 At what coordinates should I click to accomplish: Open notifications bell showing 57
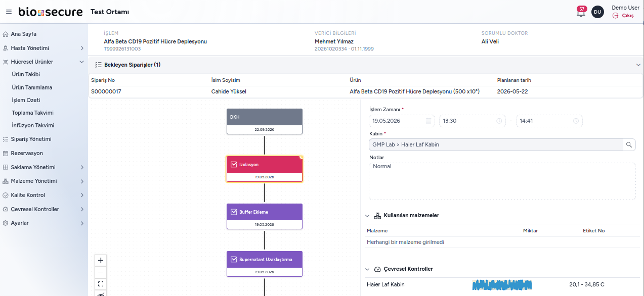click(x=581, y=12)
